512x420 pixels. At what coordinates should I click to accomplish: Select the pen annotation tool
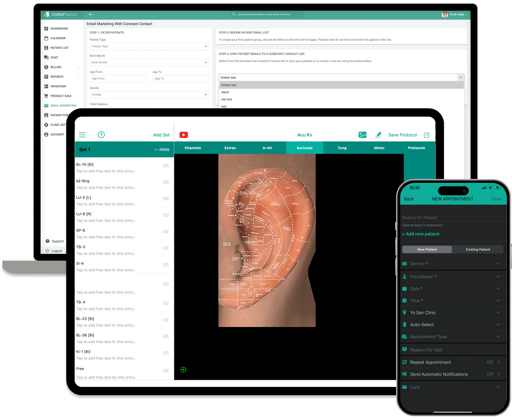pyautogui.click(x=378, y=135)
